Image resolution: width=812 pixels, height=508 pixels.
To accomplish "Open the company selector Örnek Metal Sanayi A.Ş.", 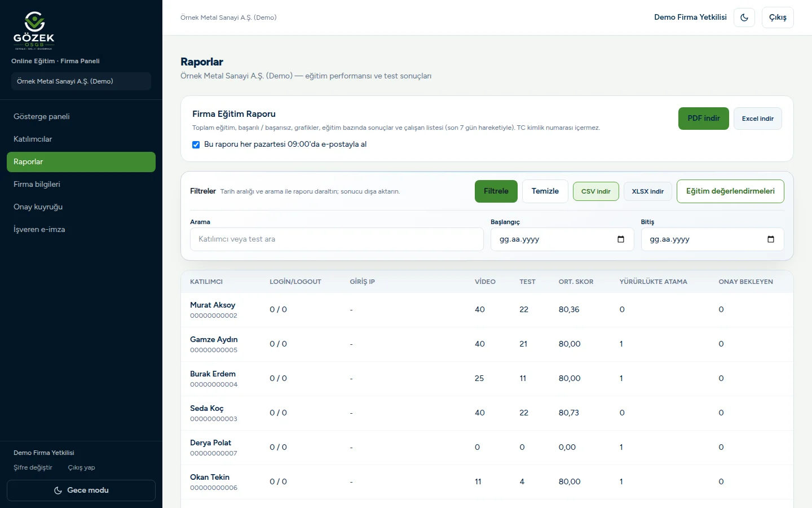I will click(x=81, y=81).
